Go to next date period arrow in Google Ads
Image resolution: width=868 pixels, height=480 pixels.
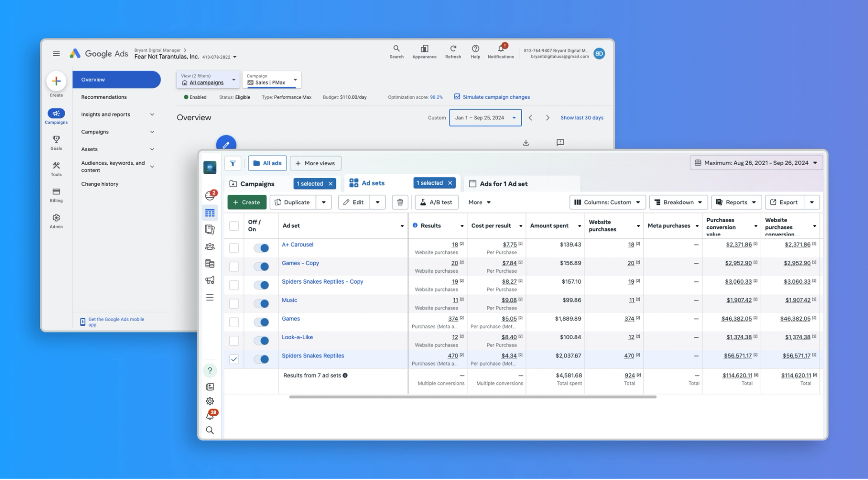[547, 118]
